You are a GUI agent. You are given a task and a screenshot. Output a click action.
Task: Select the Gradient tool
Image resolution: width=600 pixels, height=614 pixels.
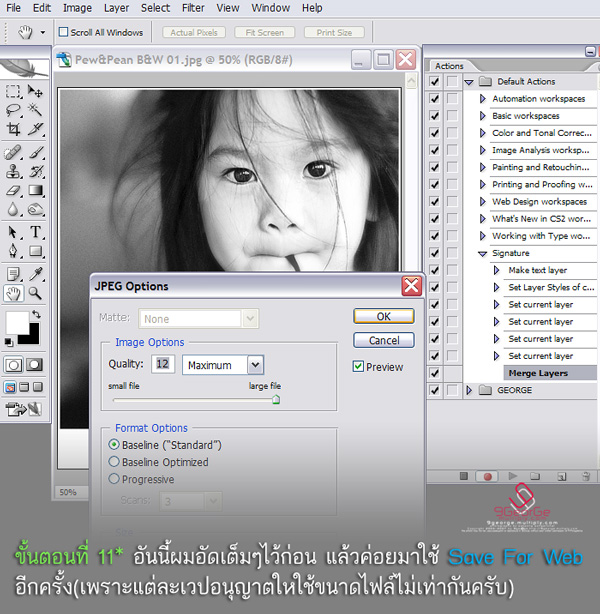tap(35, 190)
